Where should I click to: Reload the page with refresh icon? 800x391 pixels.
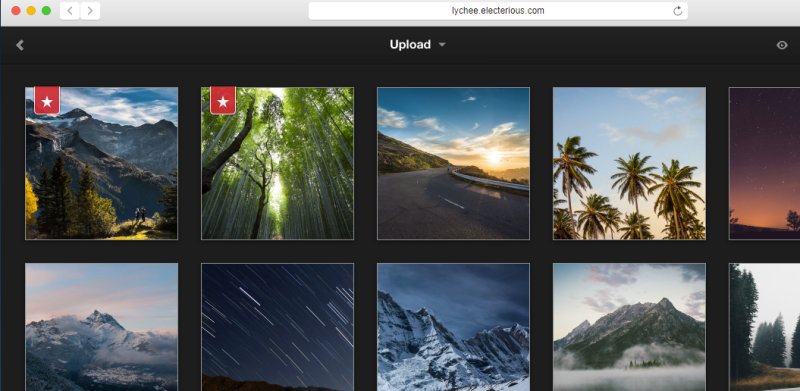point(678,11)
